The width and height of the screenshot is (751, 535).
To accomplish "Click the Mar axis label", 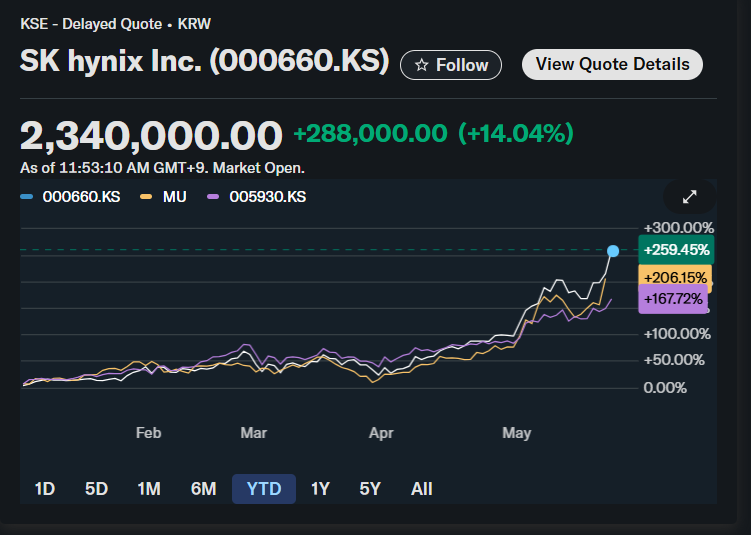I will point(253,433).
